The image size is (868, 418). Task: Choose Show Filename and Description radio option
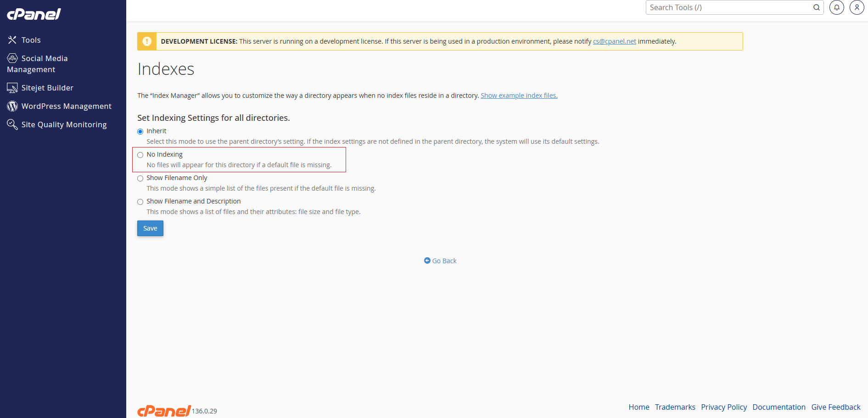click(x=140, y=202)
